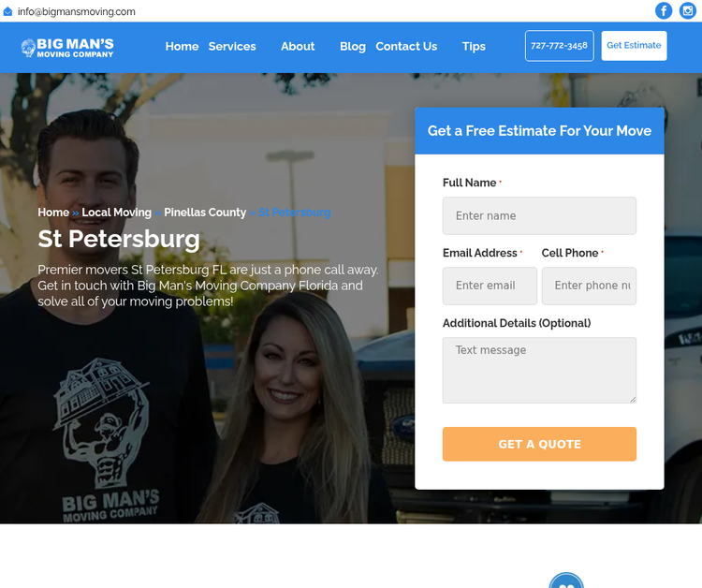Click the Get Estimate button
This screenshot has width=702, height=588.
pos(634,46)
